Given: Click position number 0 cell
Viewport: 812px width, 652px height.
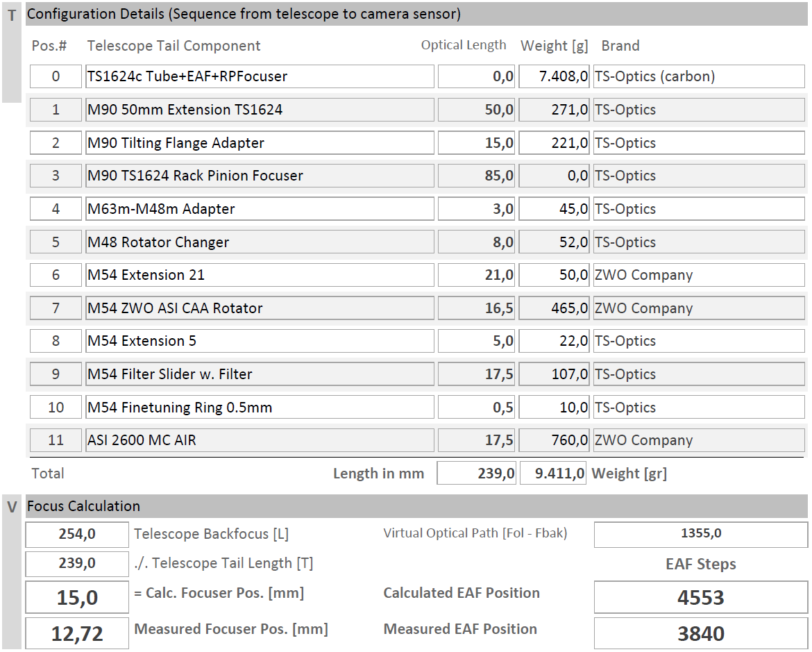Looking at the screenshot, I should point(56,76).
